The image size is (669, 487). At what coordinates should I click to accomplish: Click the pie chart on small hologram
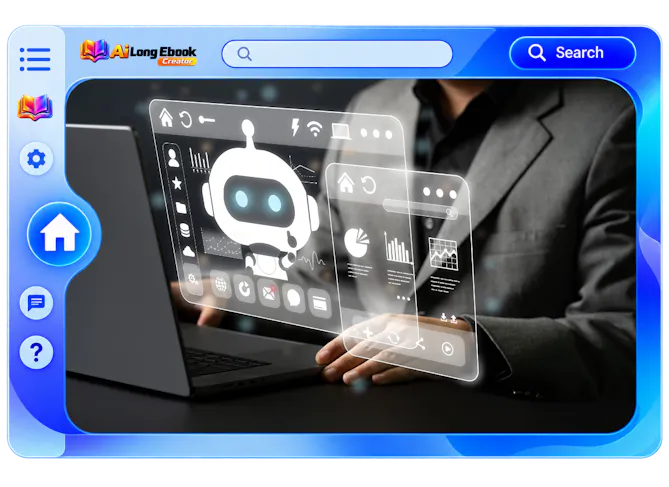pyautogui.click(x=356, y=242)
